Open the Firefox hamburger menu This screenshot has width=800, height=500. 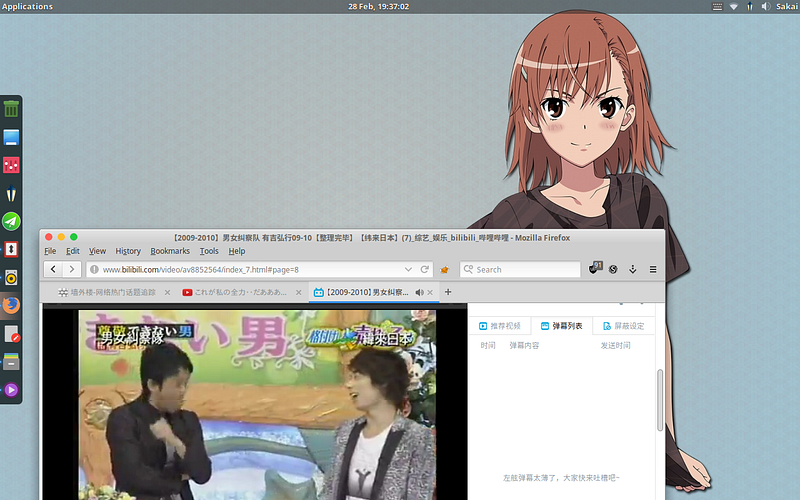(x=653, y=269)
